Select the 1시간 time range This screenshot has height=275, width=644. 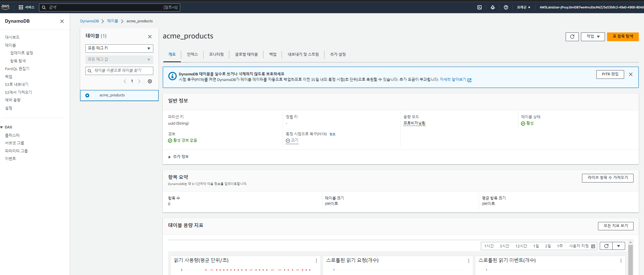point(489,246)
